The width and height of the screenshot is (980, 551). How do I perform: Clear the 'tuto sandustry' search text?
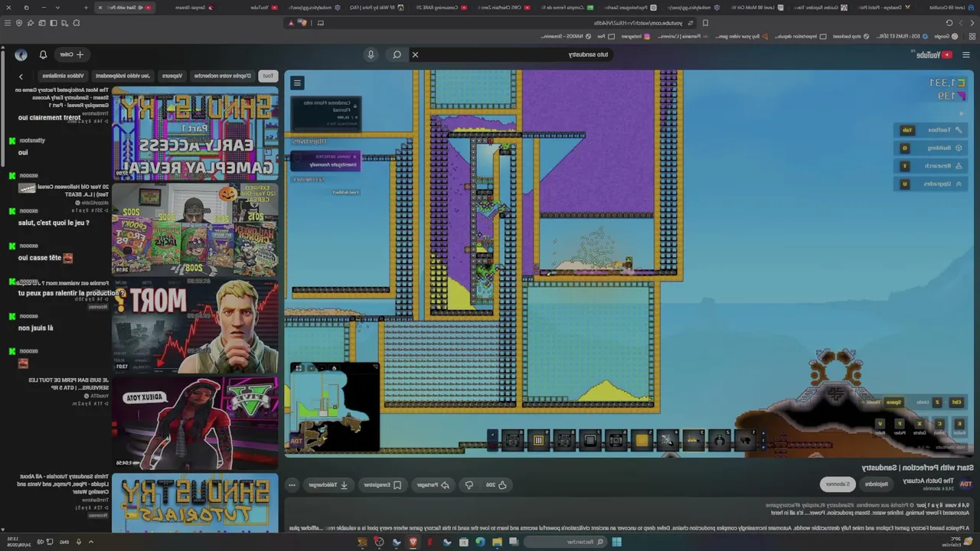click(415, 54)
